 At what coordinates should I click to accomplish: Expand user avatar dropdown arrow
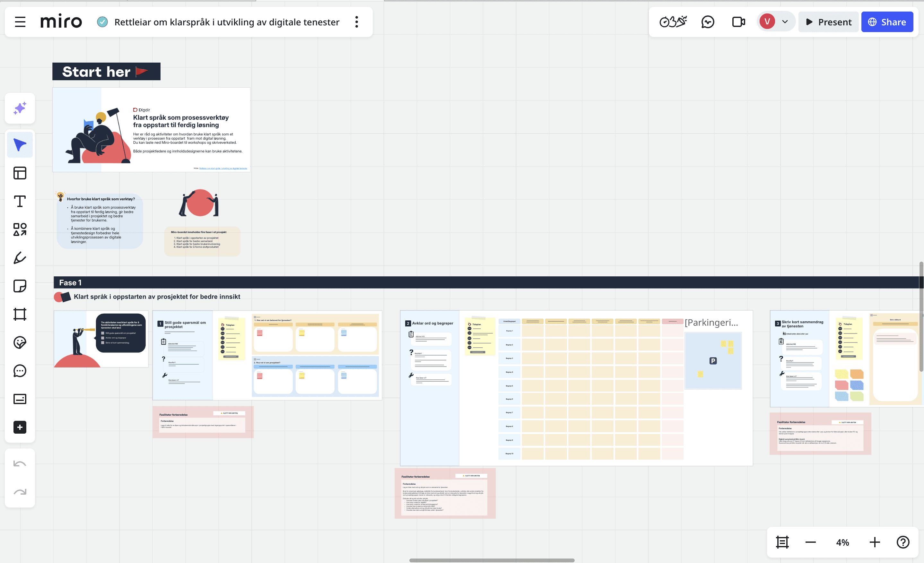pos(785,22)
